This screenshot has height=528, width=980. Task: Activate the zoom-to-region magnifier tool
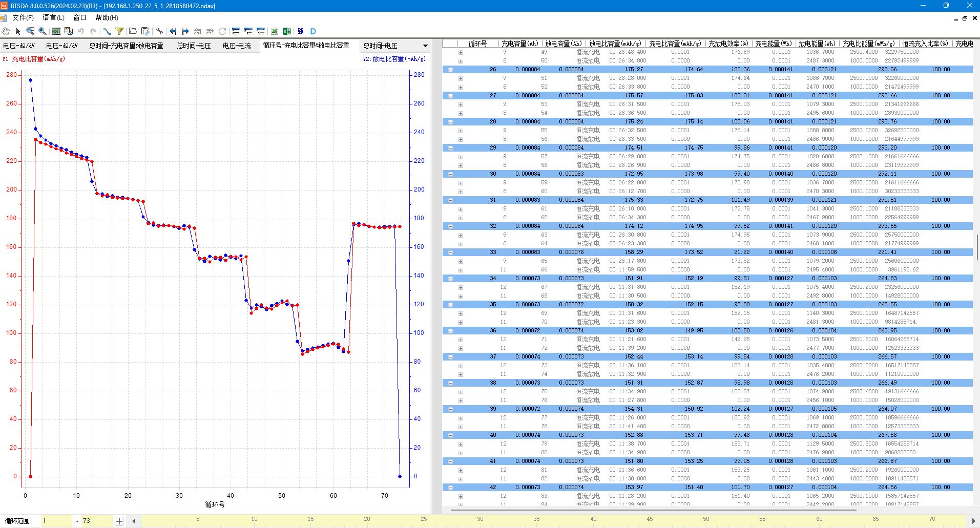coord(30,31)
